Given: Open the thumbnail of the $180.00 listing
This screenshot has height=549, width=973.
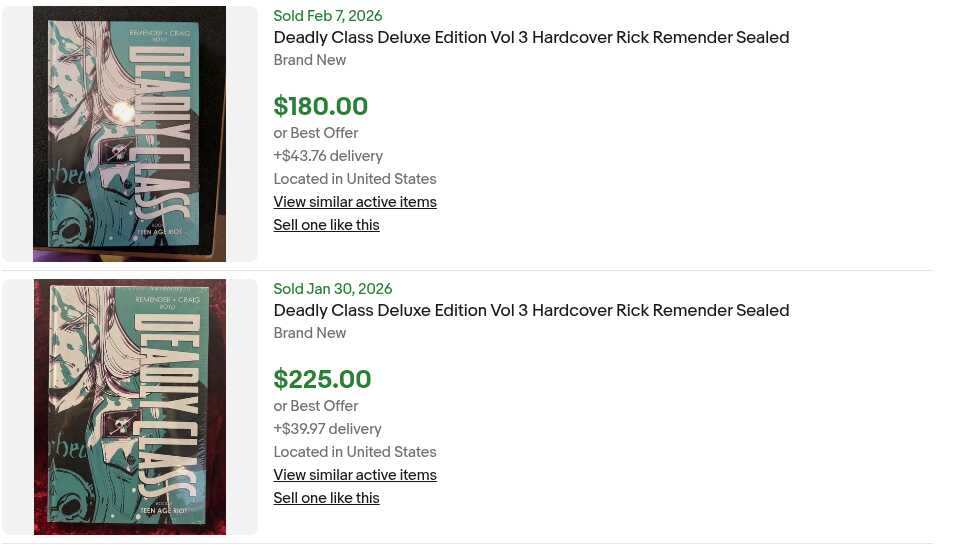Looking at the screenshot, I should (x=129, y=133).
